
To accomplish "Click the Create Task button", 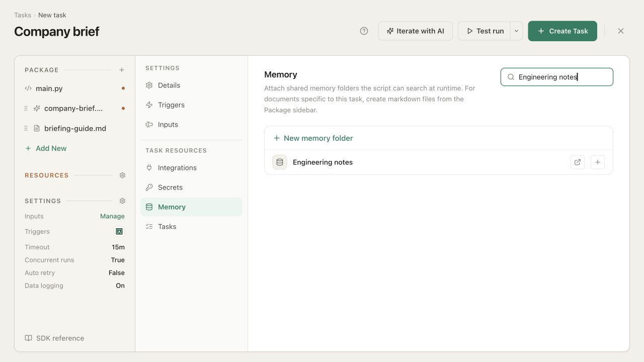I will point(562,31).
